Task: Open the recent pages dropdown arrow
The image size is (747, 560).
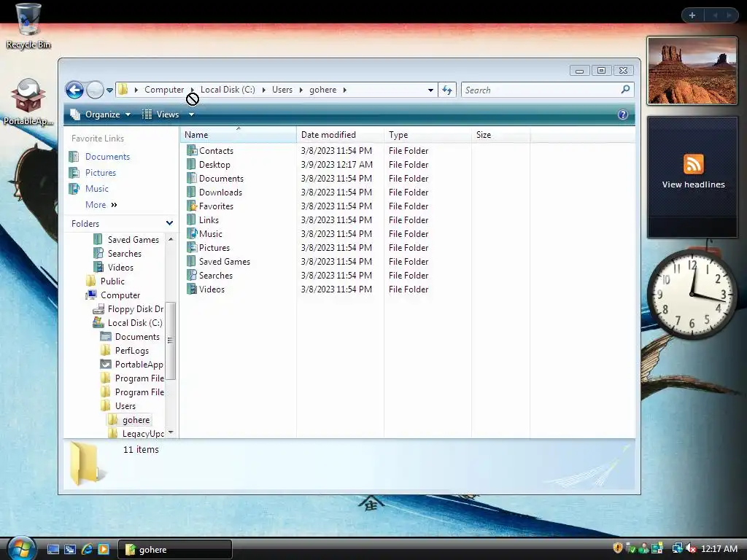Action: (109, 90)
